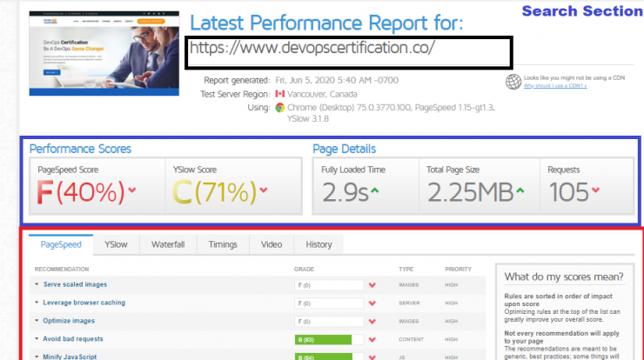Viewport: 644px width, 360px height.
Task: Expand the Avoid bad requests triangle
Action: click(x=37, y=338)
